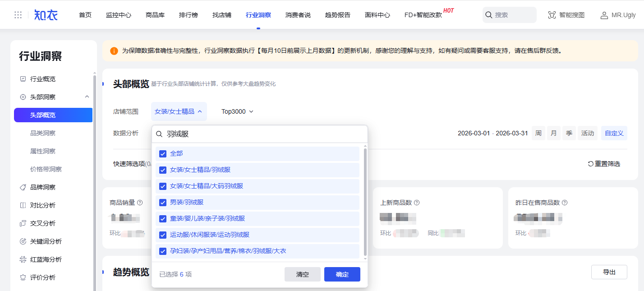The height and width of the screenshot is (291, 644).
Task: Click 确定 to confirm category selection
Action: pyautogui.click(x=342, y=274)
